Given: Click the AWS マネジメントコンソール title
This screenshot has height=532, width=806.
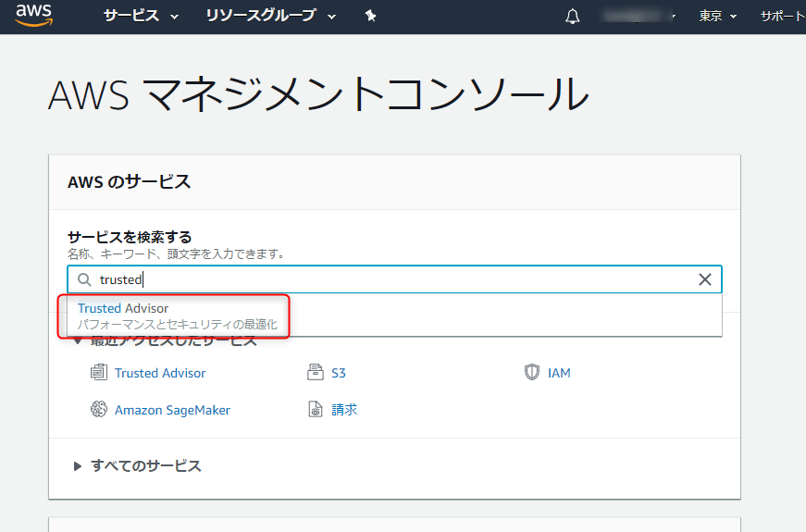Looking at the screenshot, I should click(318, 94).
